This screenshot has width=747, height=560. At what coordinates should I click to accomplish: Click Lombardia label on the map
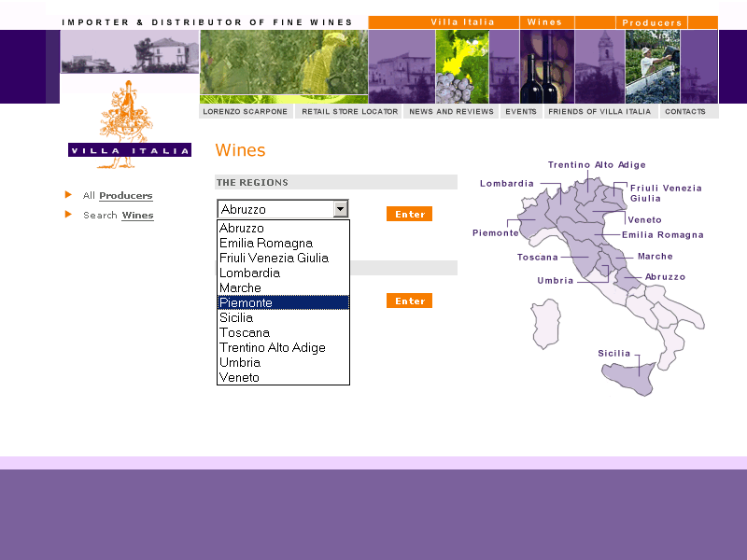506,183
